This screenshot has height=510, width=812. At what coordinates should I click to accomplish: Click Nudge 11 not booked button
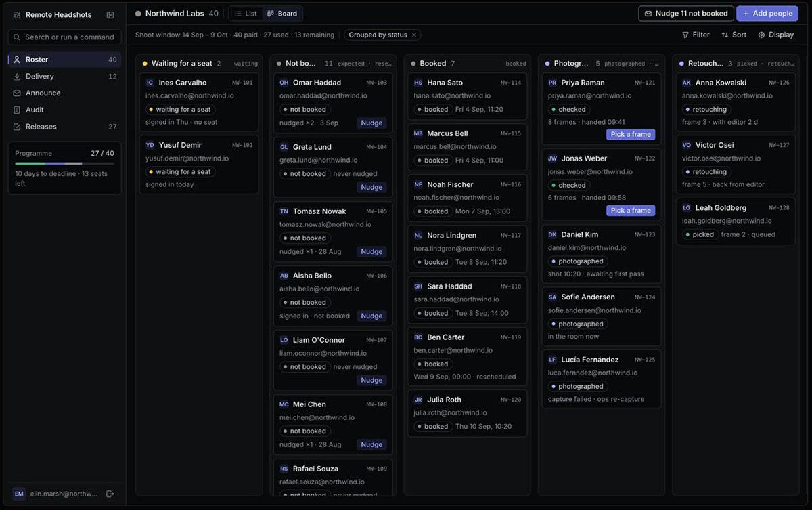pos(686,14)
